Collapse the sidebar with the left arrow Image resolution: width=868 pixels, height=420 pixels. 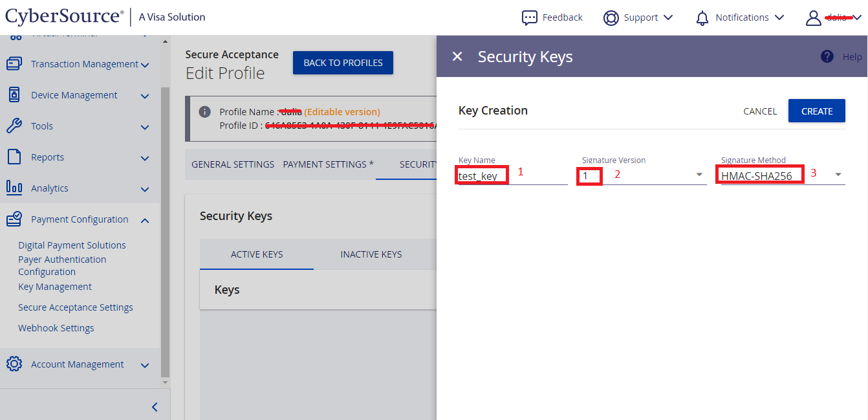click(155, 407)
